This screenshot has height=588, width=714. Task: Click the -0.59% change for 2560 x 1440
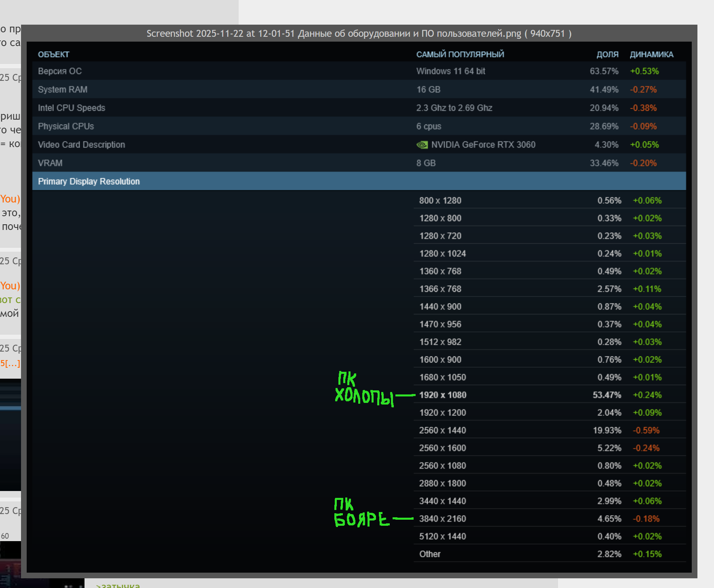click(x=646, y=430)
